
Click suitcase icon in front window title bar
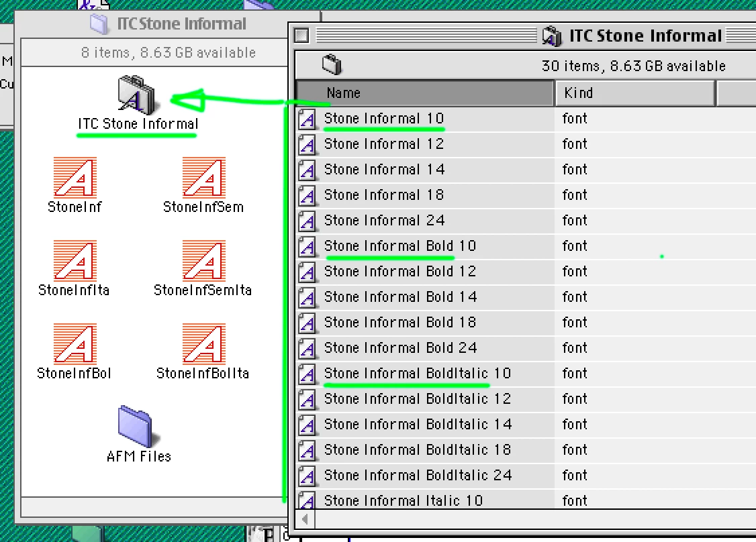(x=552, y=36)
